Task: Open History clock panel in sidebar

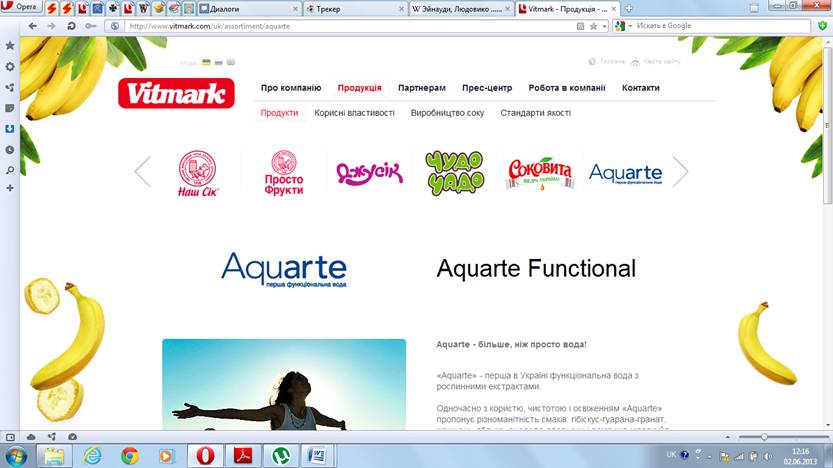Action: tap(10, 150)
